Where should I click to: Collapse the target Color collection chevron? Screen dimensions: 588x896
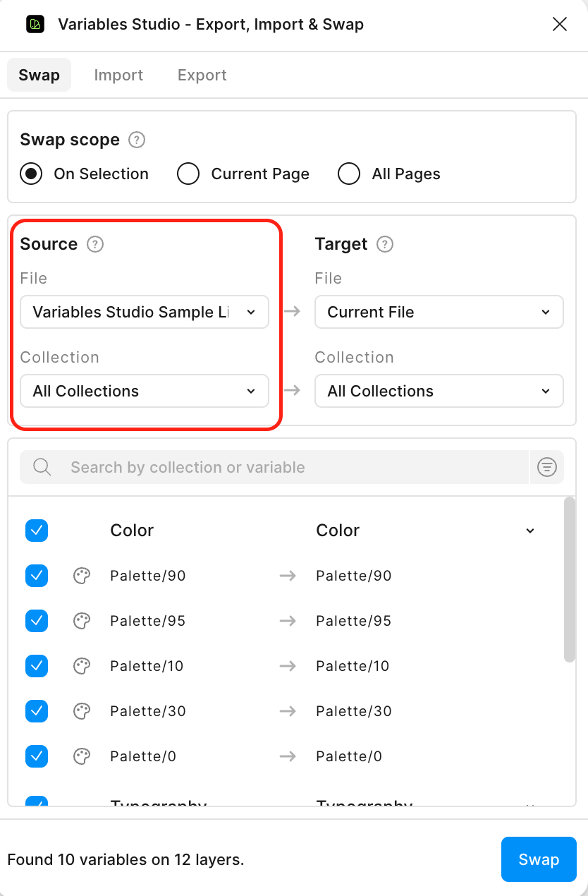pyautogui.click(x=529, y=531)
